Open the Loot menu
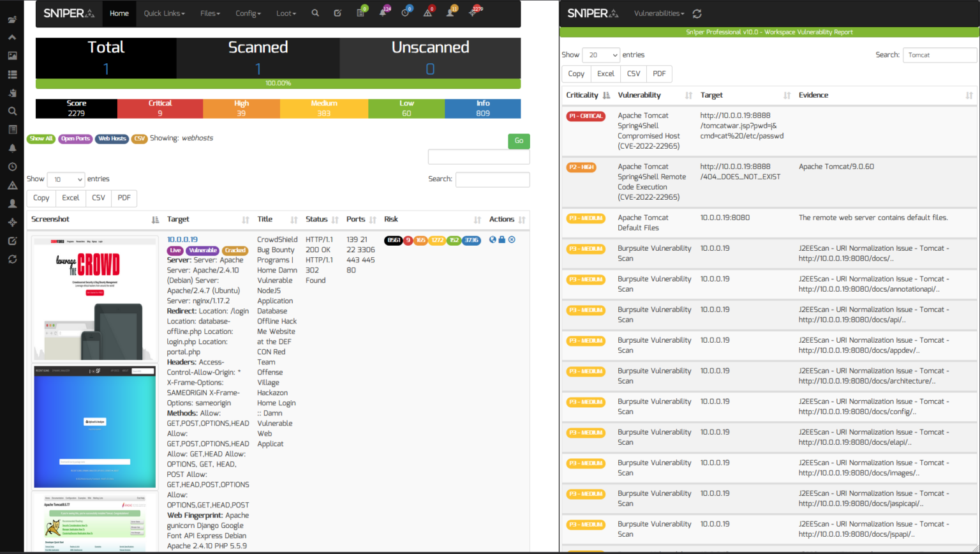 coord(286,13)
